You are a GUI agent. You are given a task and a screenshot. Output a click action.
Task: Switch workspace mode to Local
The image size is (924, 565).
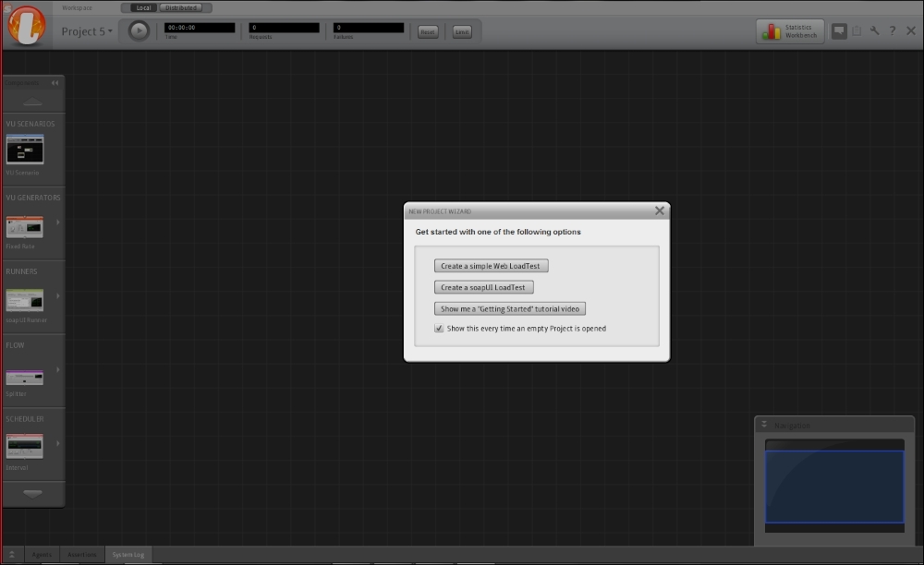click(143, 7)
